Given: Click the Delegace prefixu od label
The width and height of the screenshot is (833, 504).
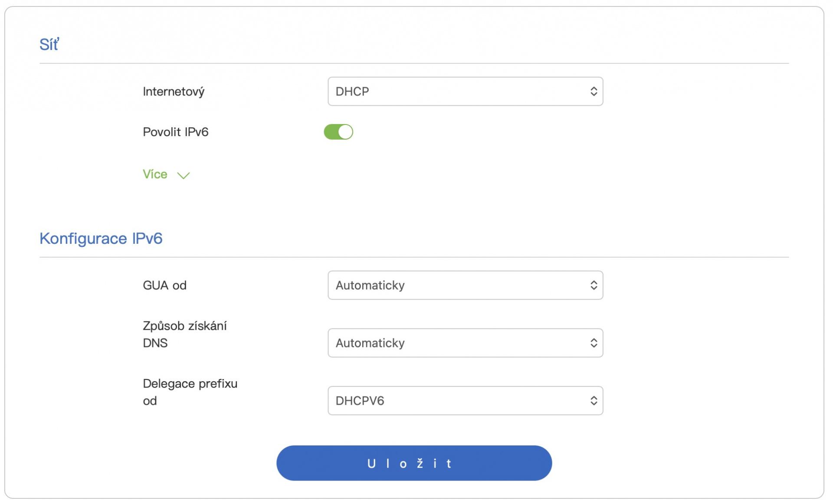Looking at the screenshot, I should coord(190,392).
